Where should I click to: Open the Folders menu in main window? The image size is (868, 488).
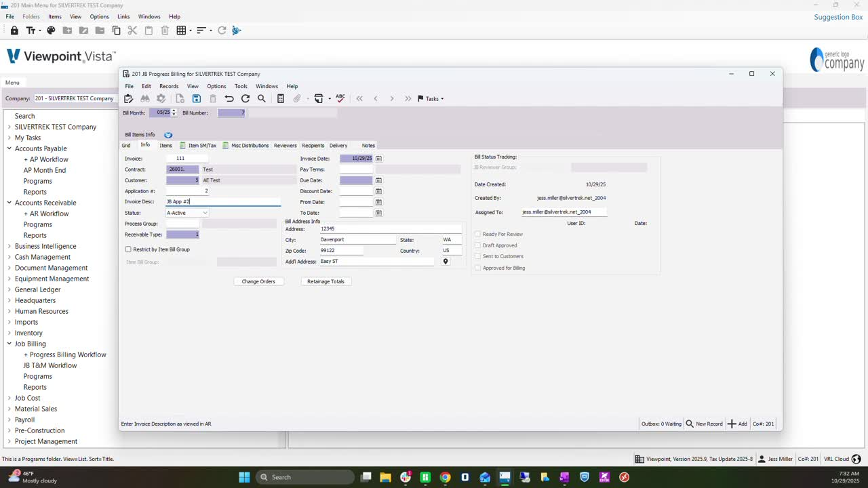point(31,16)
